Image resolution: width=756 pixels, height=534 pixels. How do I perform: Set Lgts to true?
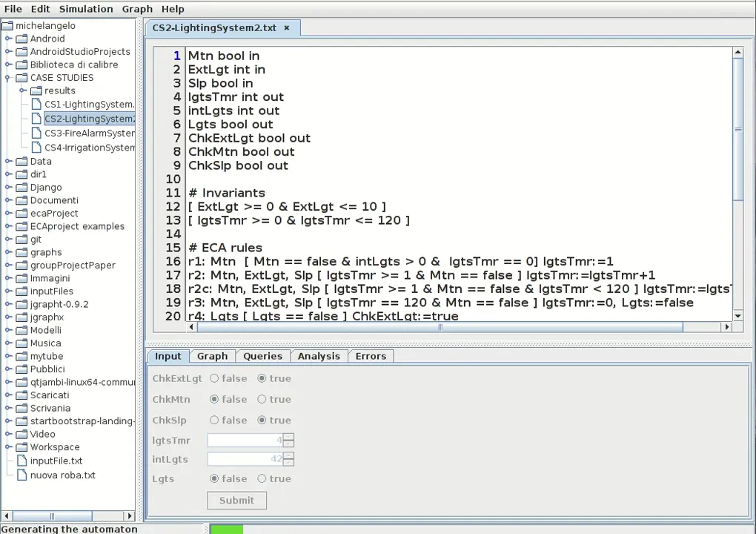(x=262, y=478)
